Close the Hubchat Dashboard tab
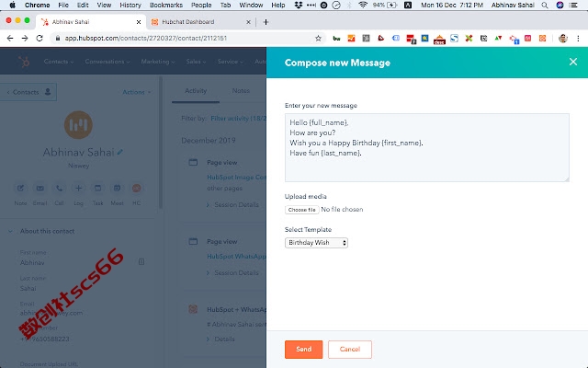Image resolution: width=588 pixels, height=368 pixels. pyautogui.click(x=248, y=22)
